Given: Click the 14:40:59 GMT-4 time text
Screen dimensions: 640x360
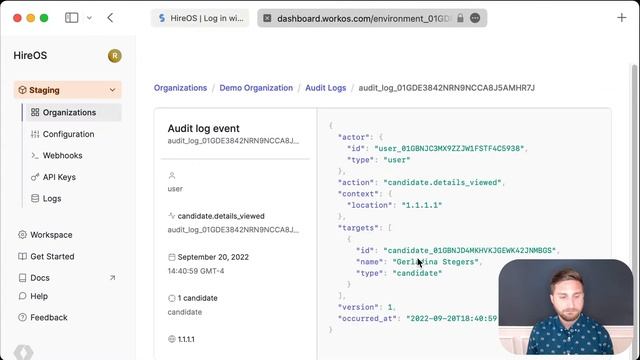Looking at the screenshot, I should (x=196, y=271).
